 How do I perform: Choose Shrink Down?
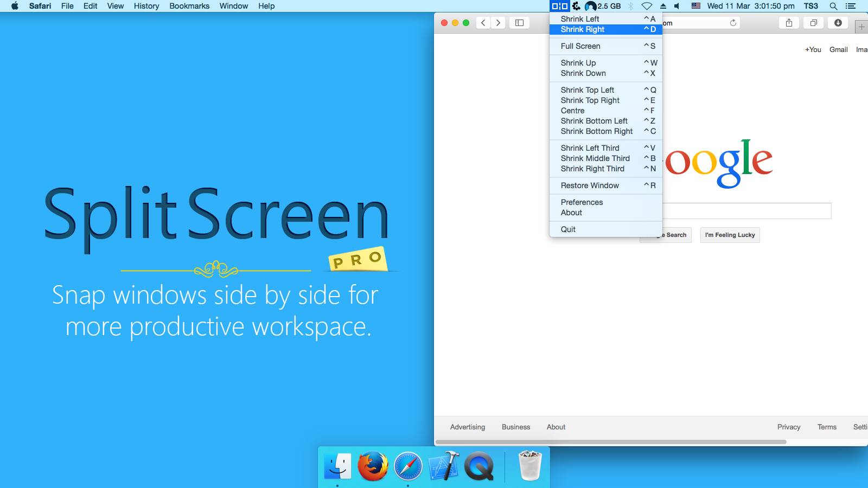606,73
